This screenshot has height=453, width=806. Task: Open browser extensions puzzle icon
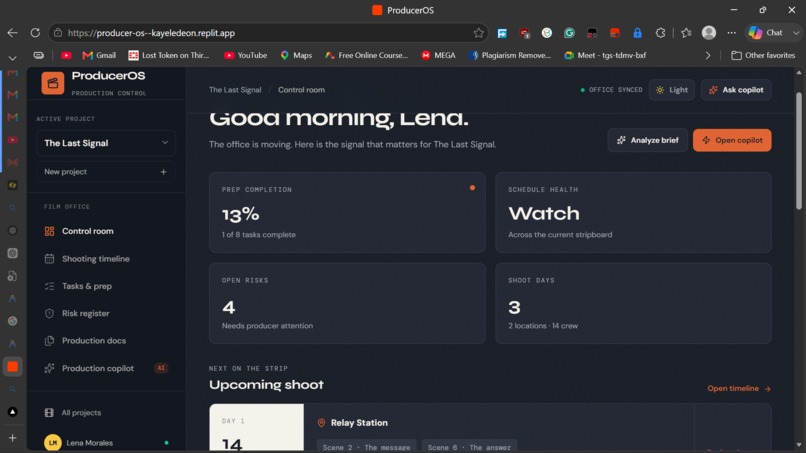pos(661,33)
